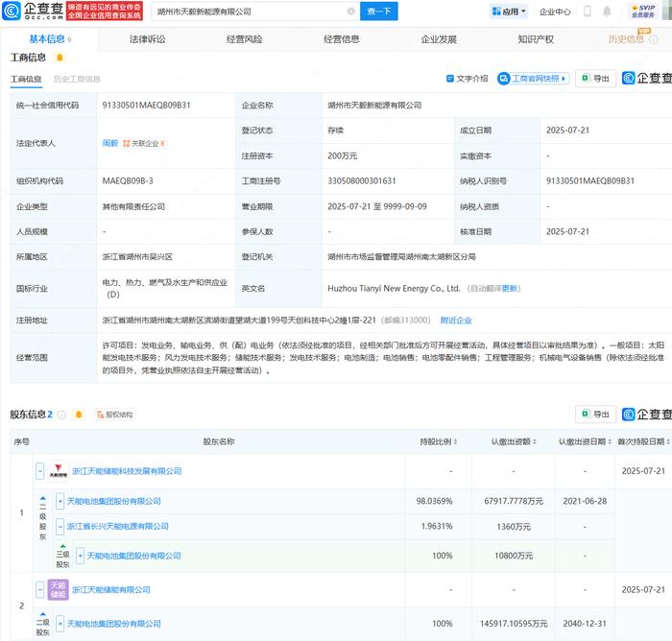672x641 pixels.
Task: Click the orange bell beside 股东信息 heading
Action: pos(79,415)
